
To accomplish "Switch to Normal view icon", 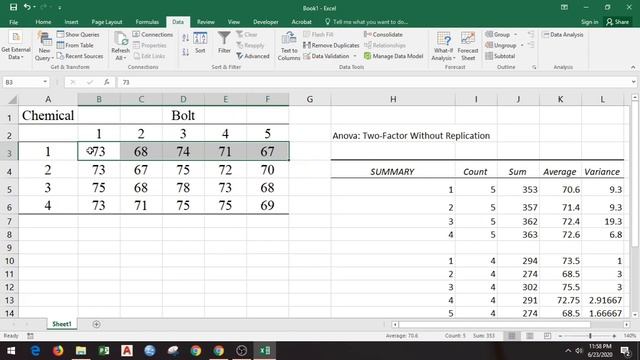I will click(x=511, y=336).
